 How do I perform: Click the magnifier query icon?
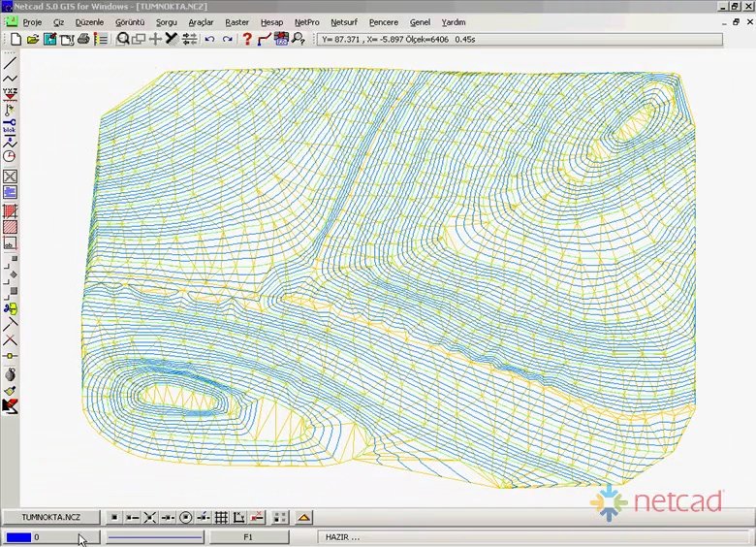coord(299,39)
